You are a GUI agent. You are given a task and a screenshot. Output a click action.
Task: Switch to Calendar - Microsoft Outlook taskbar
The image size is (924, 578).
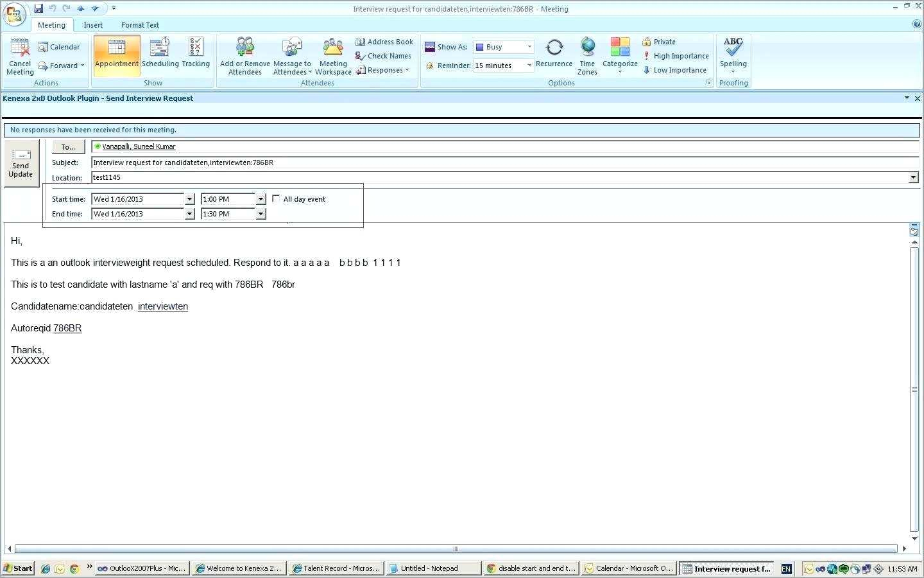628,568
